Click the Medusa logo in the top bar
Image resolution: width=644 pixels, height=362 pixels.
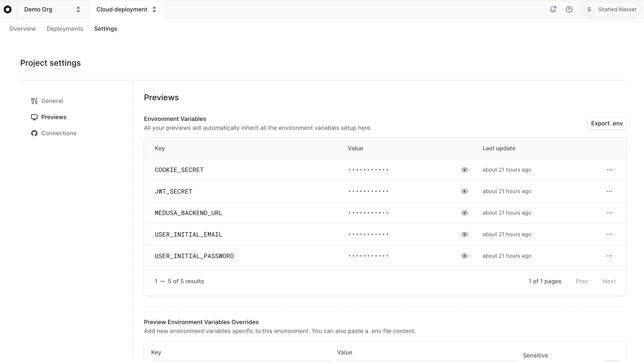(x=8, y=9)
